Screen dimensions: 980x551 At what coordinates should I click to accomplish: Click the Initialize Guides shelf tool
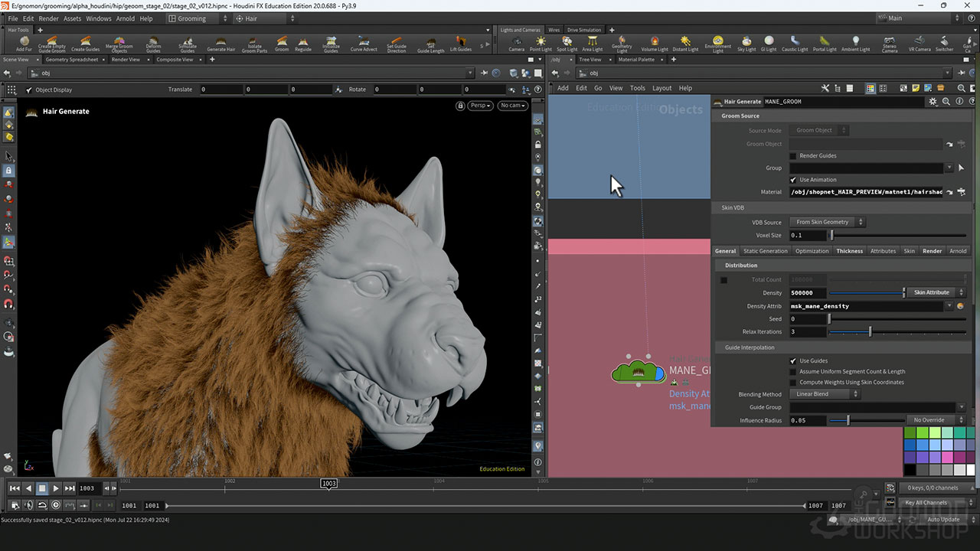331,44
